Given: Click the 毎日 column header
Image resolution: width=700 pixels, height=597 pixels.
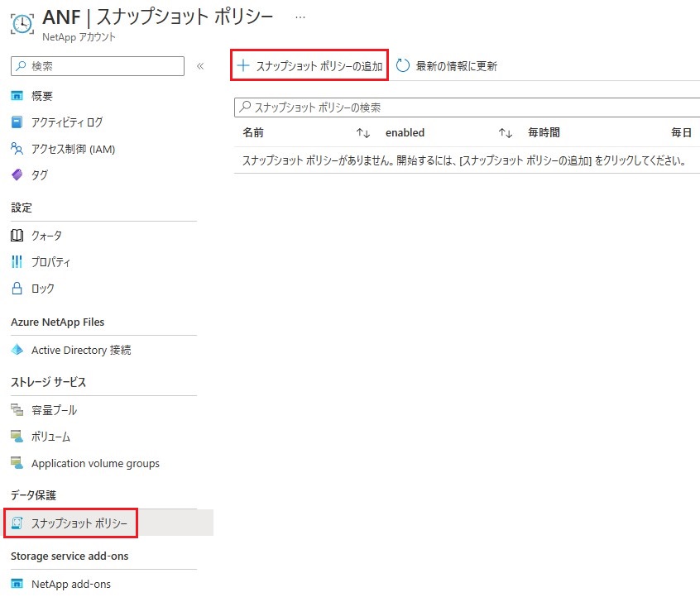Looking at the screenshot, I should click(681, 132).
